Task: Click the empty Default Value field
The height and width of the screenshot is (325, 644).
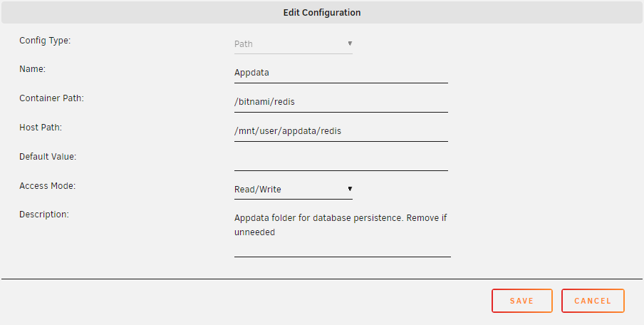Action: click(x=341, y=160)
